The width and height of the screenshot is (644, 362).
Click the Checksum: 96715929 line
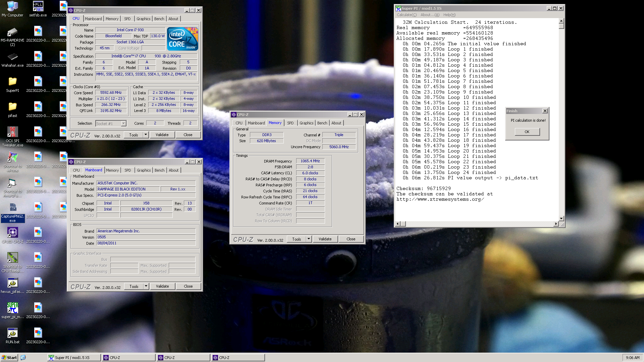(424, 189)
